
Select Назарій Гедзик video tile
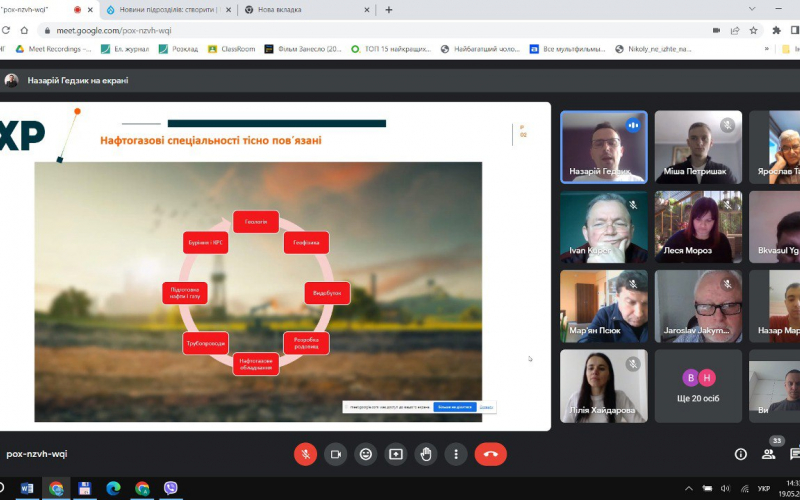(x=604, y=147)
